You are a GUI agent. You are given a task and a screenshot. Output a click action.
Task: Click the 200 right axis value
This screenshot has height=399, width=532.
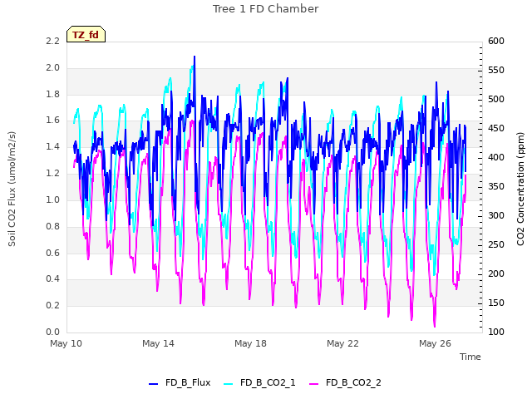tap(496, 273)
